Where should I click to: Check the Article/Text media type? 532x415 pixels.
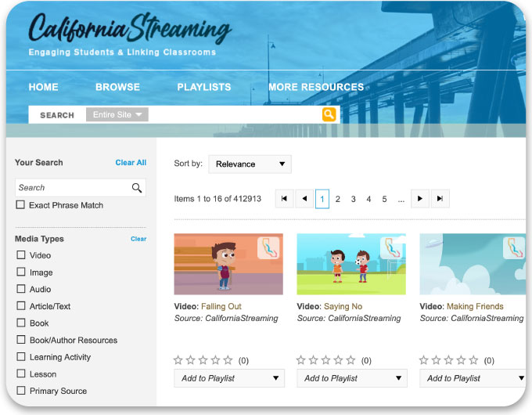coord(21,305)
